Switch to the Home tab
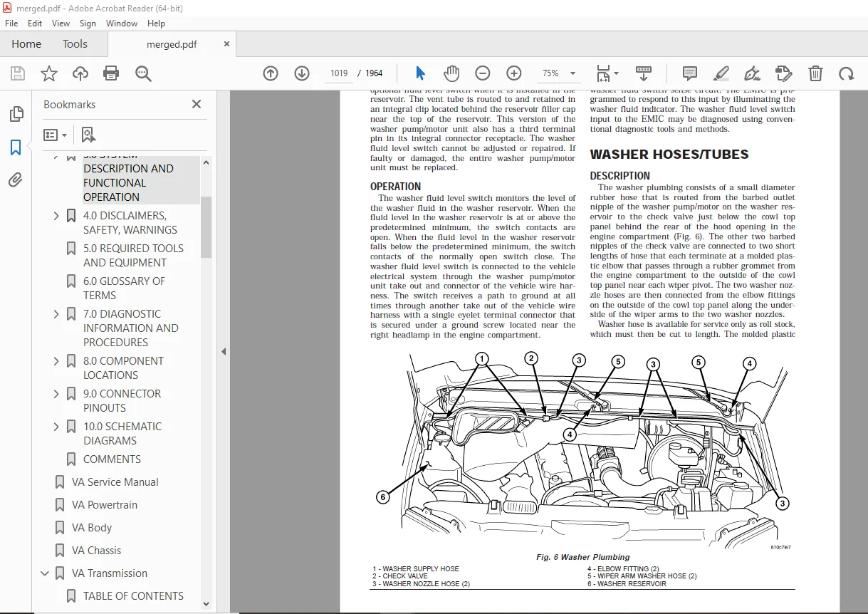868x614 pixels. pos(26,44)
